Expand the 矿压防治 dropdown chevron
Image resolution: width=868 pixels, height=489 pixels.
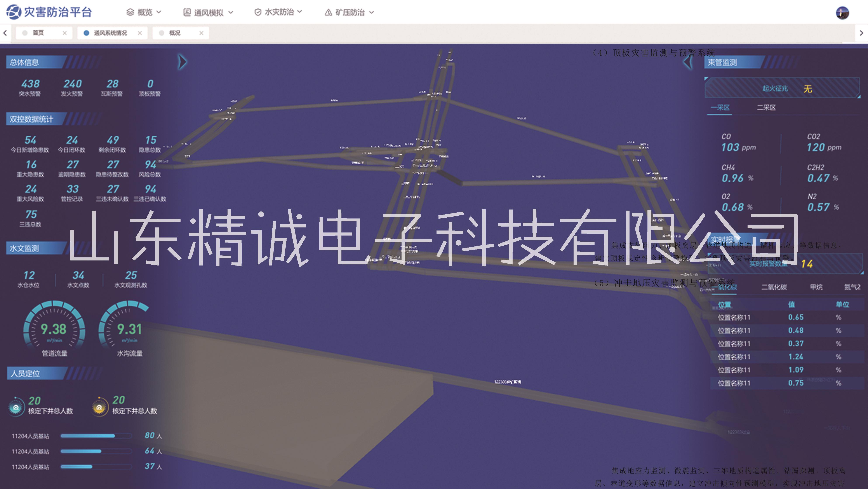pyautogui.click(x=372, y=12)
